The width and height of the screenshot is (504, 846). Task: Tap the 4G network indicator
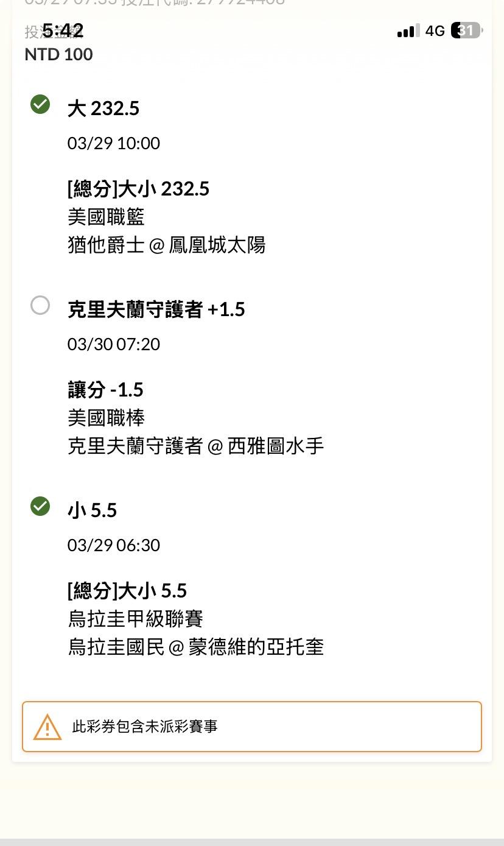pos(435,31)
